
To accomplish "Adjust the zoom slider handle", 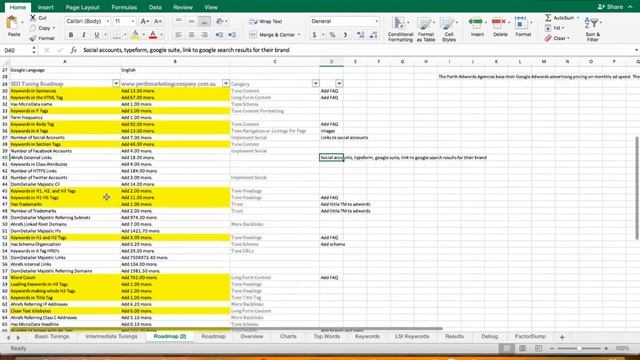I will click(579, 349).
